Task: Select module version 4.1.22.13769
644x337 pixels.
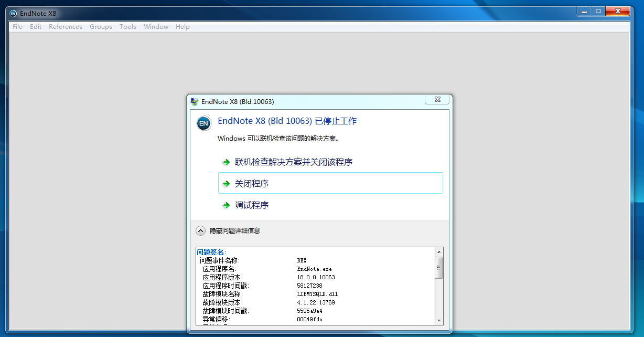Action: [x=316, y=302]
